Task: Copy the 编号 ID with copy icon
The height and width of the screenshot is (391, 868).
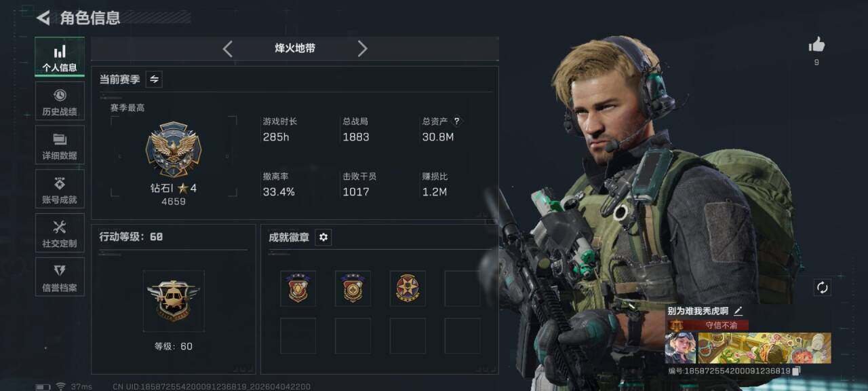Action: (x=797, y=371)
